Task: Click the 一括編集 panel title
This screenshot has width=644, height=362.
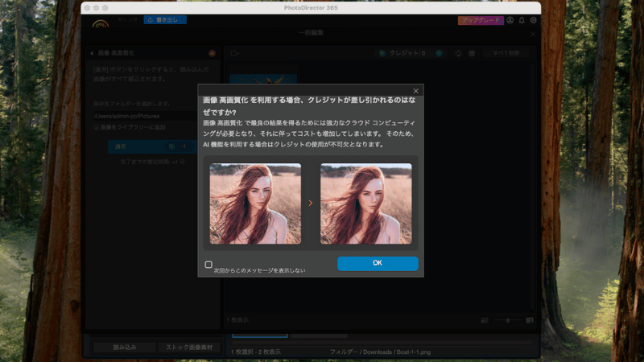Action: (x=311, y=33)
